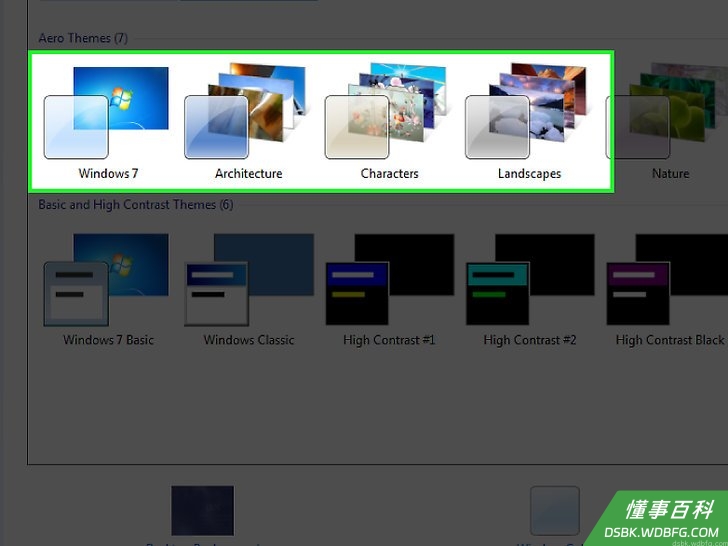This screenshot has height=546, width=728.
Task: Choose the Architecture theme
Action: (247, 122)
